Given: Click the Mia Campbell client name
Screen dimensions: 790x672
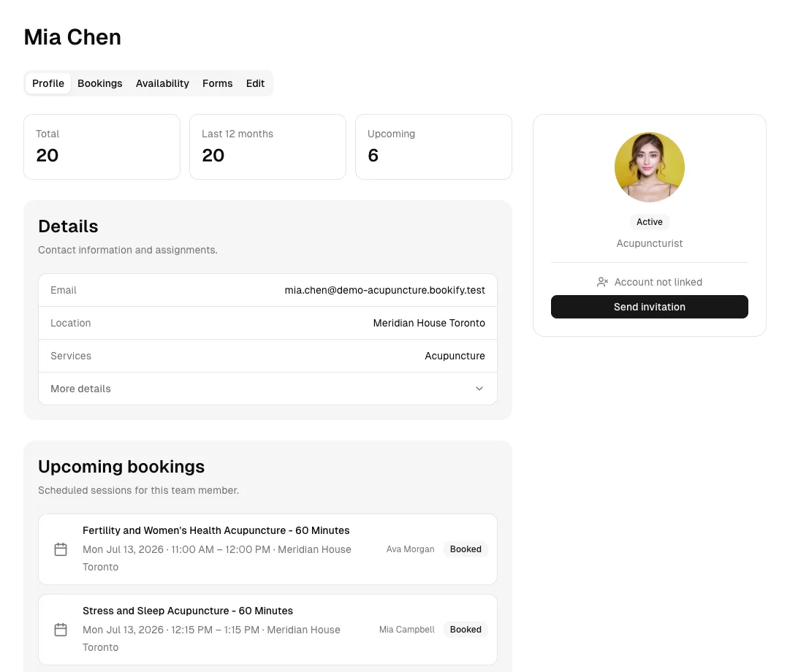Looking at the screenshot, I should coord(406,629).
